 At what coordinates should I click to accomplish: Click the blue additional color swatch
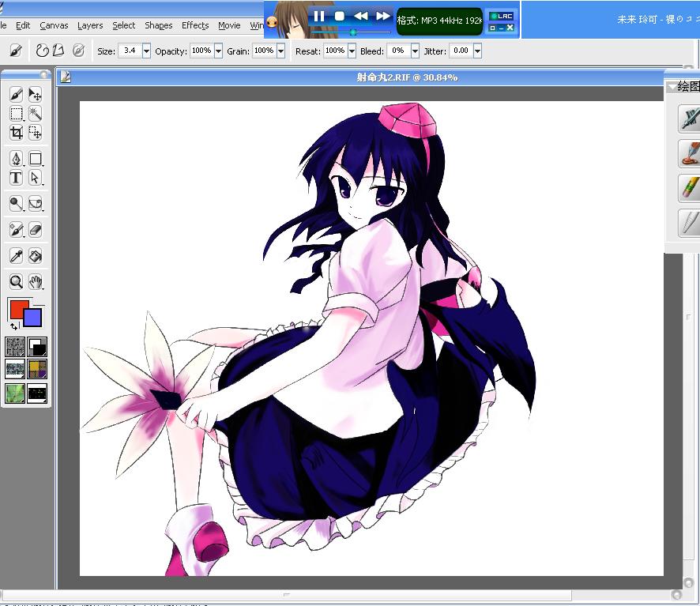(x=33, y=318)
